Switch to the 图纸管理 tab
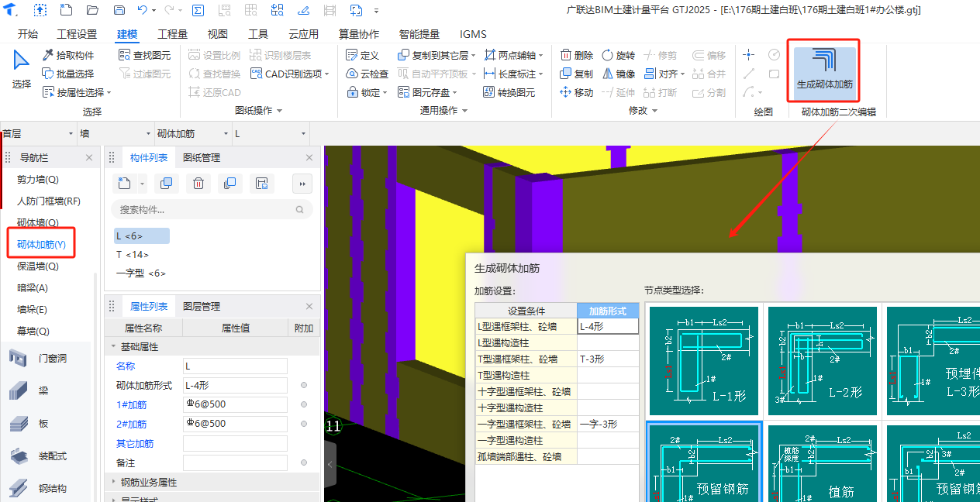This screenshot has width=980, height=502. pos(202,157)
